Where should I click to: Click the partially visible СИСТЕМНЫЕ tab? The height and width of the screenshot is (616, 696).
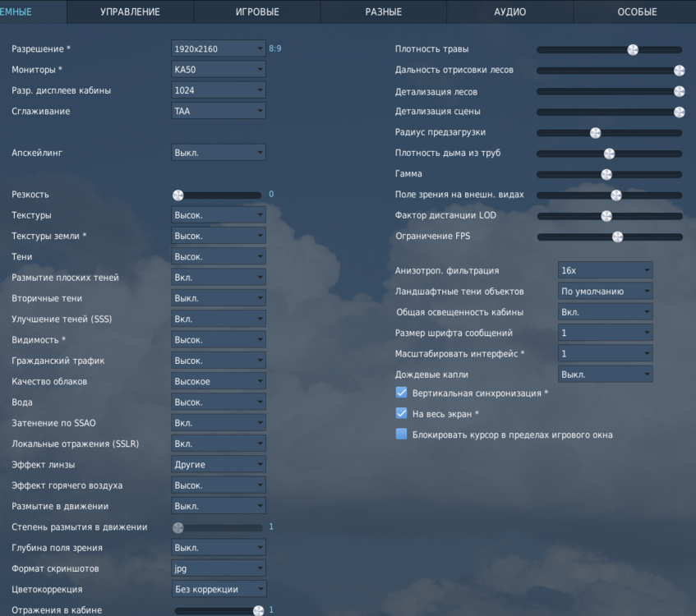point(33,12)
